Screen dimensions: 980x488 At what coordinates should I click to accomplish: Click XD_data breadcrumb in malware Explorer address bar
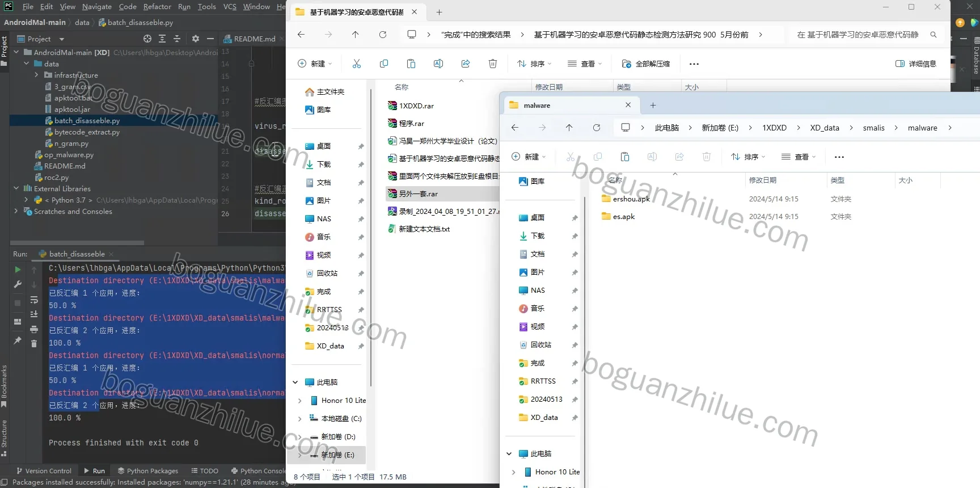point(825,128)
